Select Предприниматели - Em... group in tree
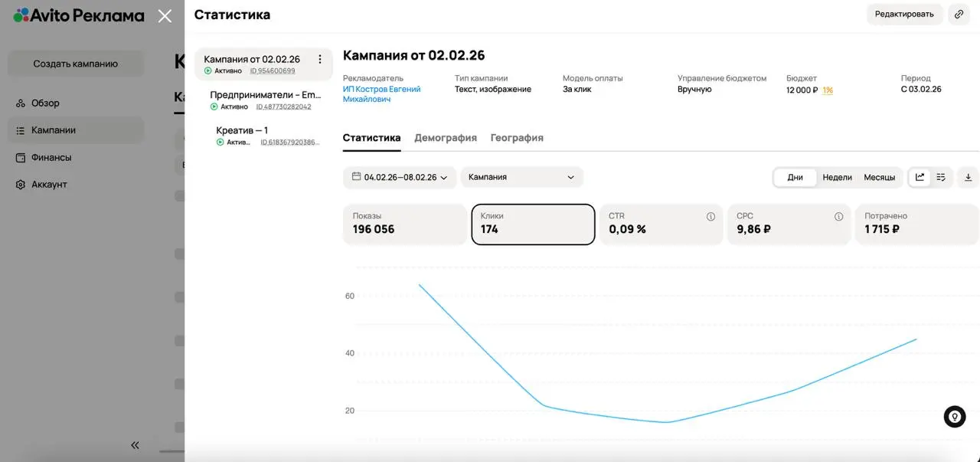This screenshot has width=980, height=462. 266,95
